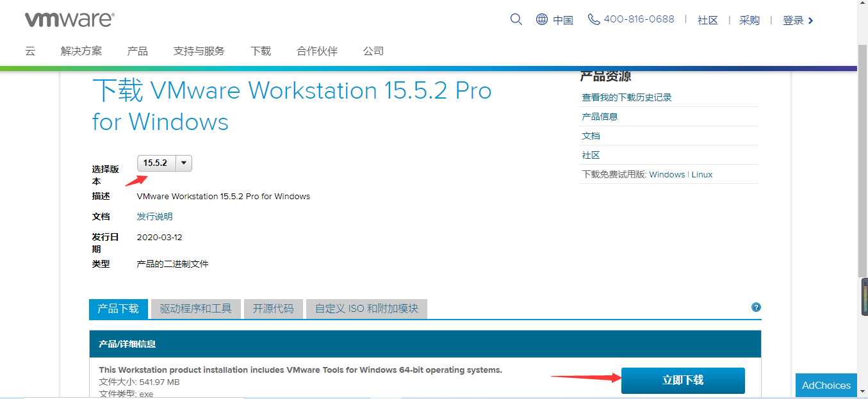Open the 支持与服务 menu
This screenshot has height=399, width=868.
coord(199,51)
